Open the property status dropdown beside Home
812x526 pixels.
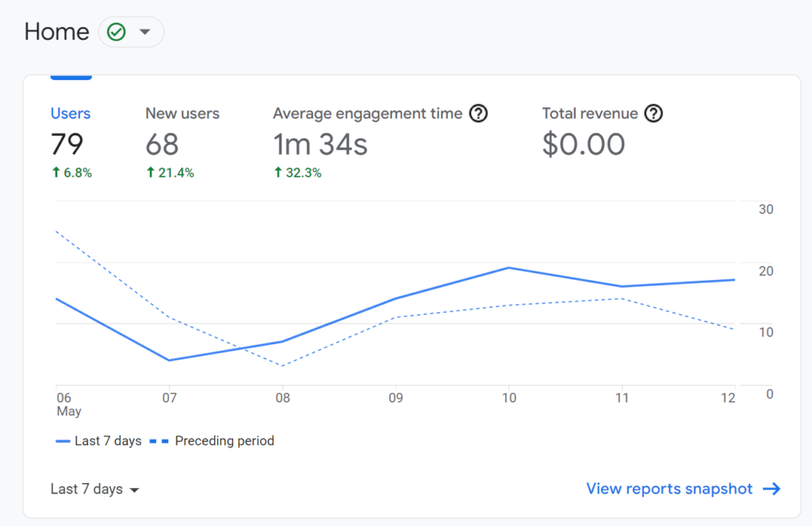pos(131,32)
